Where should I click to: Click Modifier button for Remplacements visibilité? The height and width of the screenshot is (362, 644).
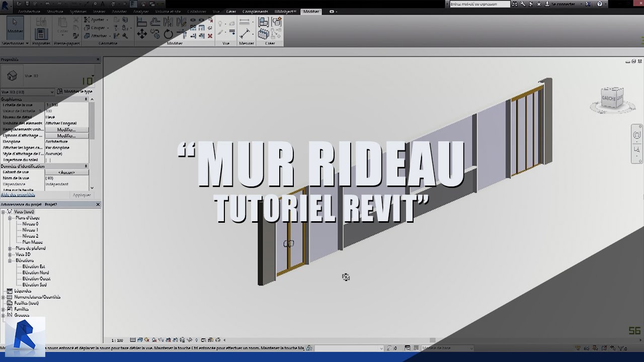point(66,130)
